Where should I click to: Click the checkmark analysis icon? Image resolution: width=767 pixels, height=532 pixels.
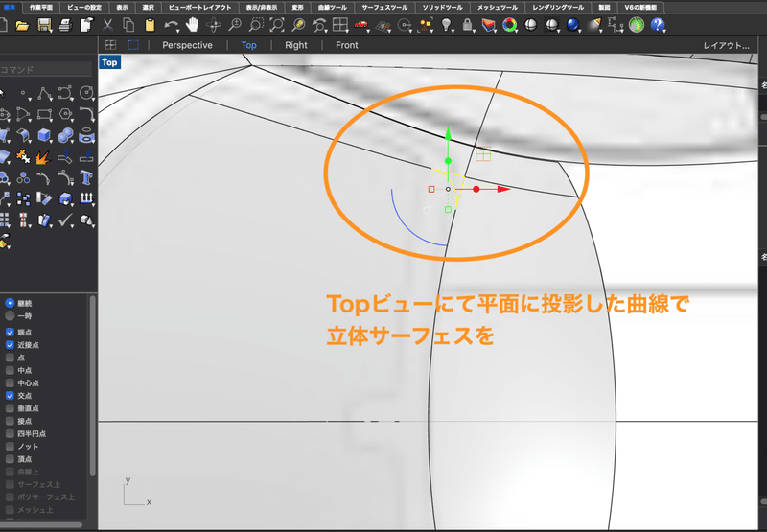click(65, 220)
